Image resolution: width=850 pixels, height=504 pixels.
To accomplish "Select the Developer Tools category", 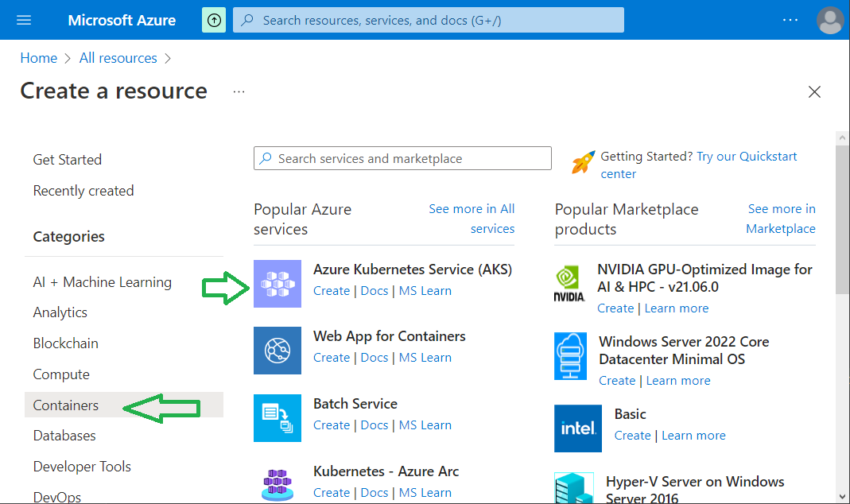I will tap(82, 467).
